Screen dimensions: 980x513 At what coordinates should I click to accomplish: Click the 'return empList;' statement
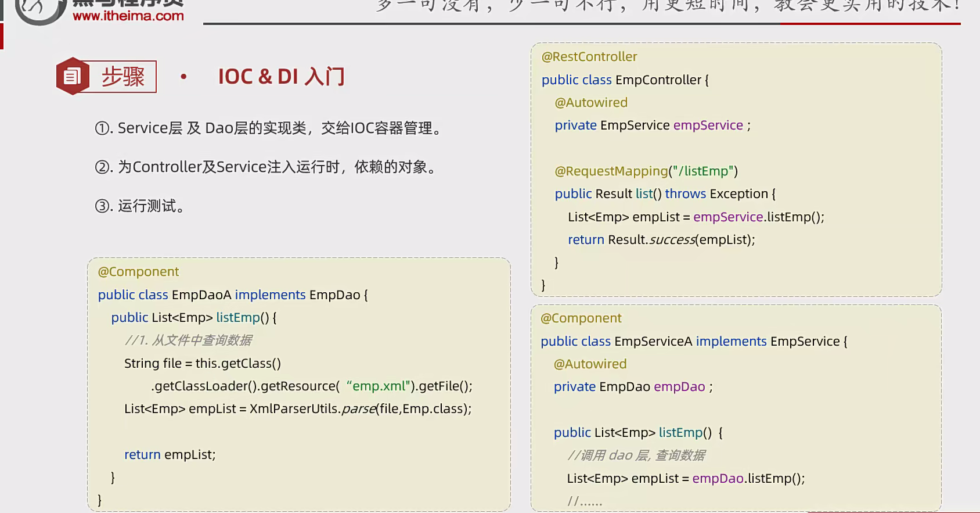(170, 455)
